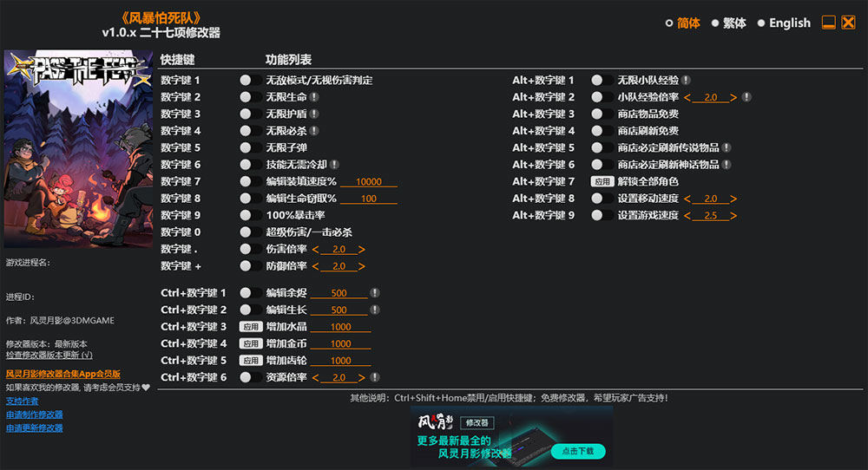Click the 应用 button for 增加水晶
The height and width of the screenshot is (470, 868).
point(251,327)
